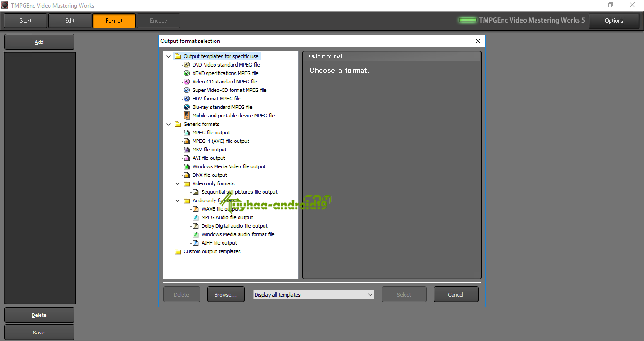The height and width of the screenshot is (341, 644).
Task: Switch to the Format stage tab
Action: (x=114, y=21)
